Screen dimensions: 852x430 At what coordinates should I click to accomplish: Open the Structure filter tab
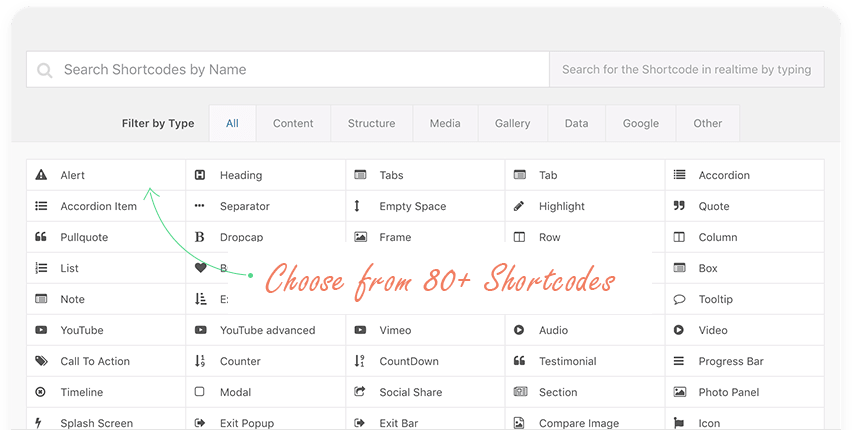click(x=371, y=123)
